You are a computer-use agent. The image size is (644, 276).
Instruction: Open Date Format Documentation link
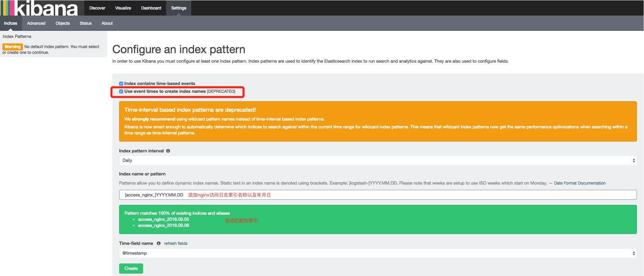[x=580, y=183]
